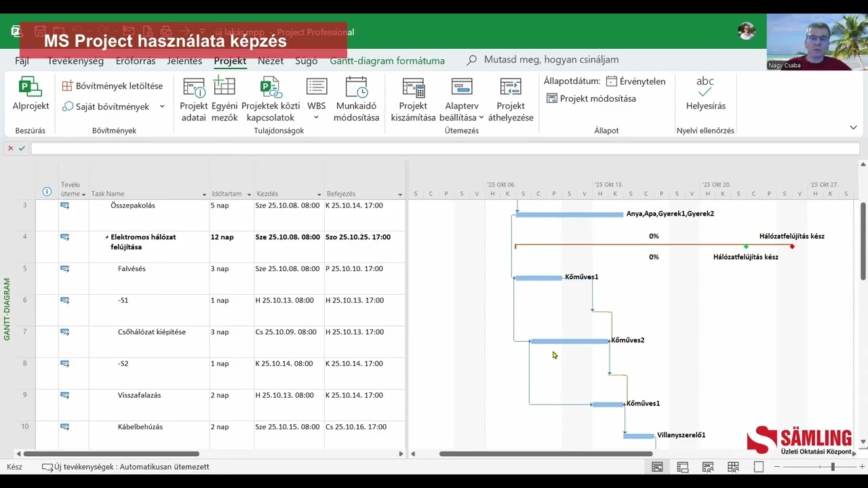Click the formula entry bar
Image resolution: width=868 pixels, height=488 pixels.
point(445,148)
